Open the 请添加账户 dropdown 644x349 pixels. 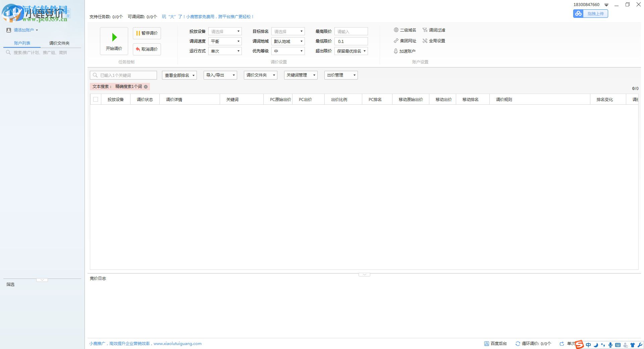point(26,30)
